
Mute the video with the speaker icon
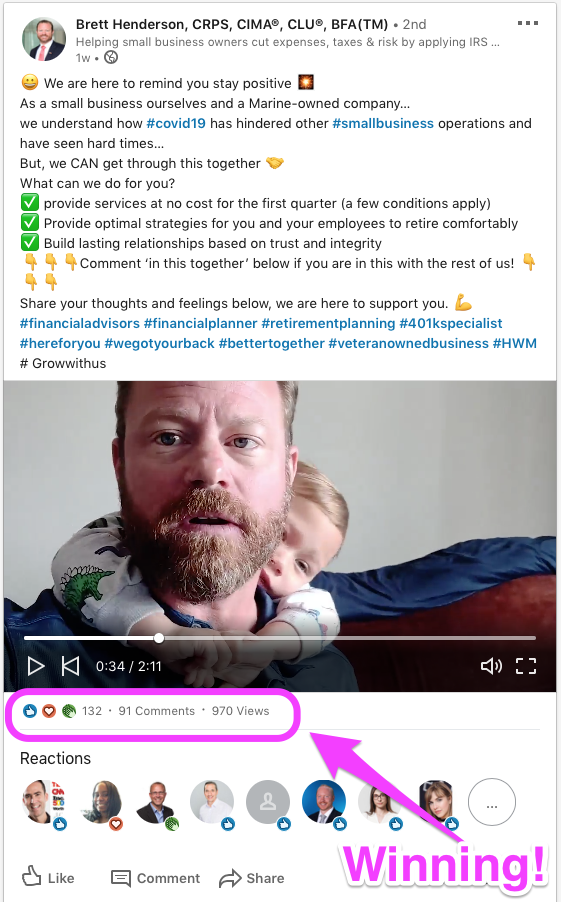coord(491,666)
